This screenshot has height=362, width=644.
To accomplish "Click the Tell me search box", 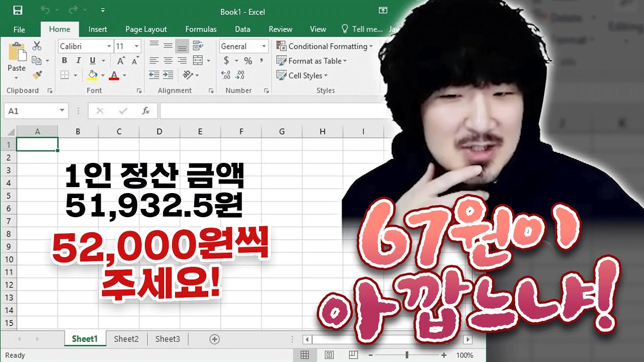I will tap(362, 29).
